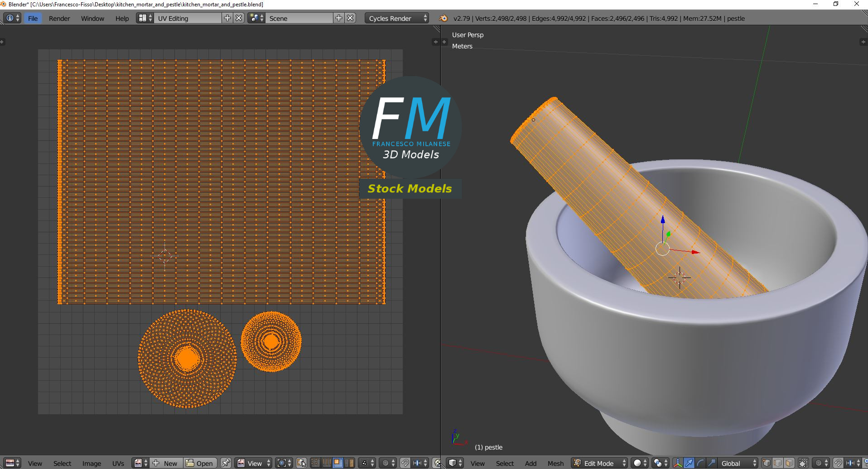Click the Blender logo in info header
Image resolution: width=868 pixels, height=469 pixels.
443,18
